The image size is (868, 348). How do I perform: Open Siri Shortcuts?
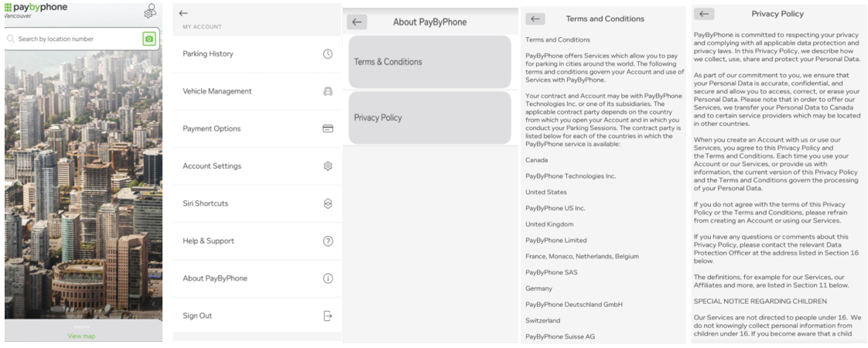click(257, 203)
